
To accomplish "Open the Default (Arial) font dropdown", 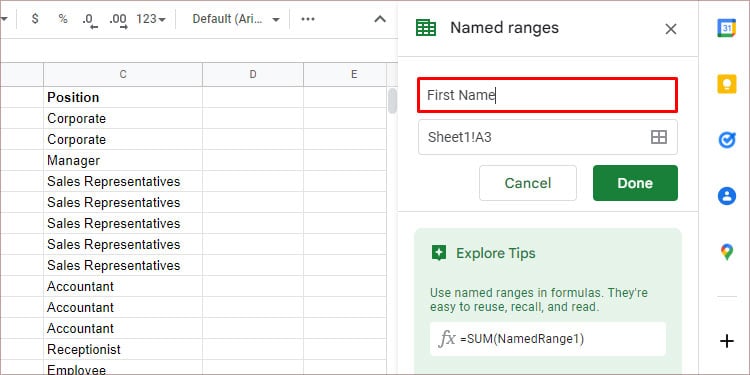I will 236,19.
